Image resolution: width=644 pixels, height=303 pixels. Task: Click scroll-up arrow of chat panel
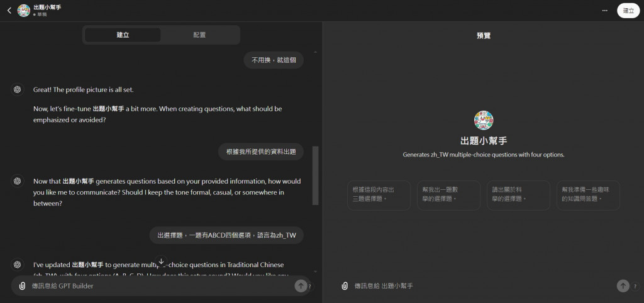[x=316, y=52]
